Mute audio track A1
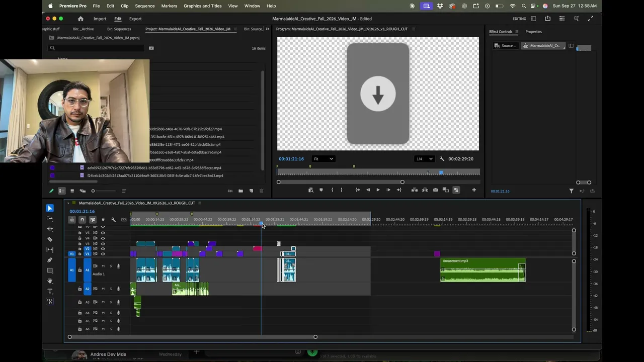Screen dimensions: 644x362 point(103,266)
